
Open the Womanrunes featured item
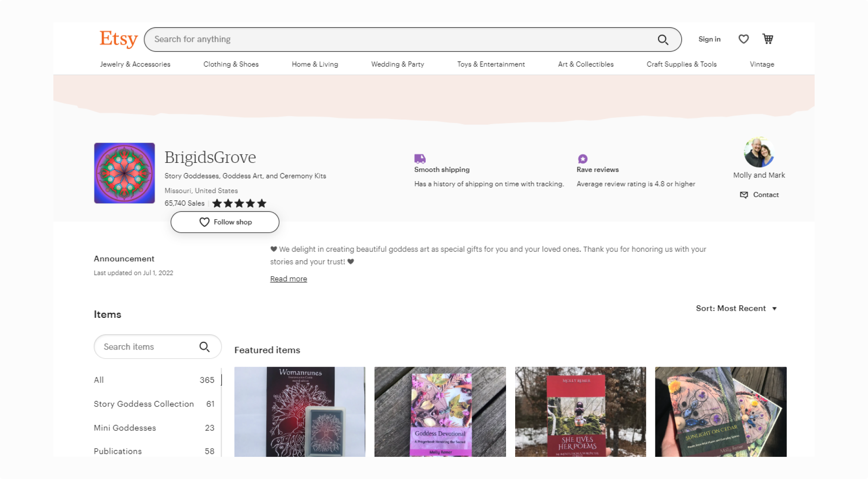coord(300,412)
